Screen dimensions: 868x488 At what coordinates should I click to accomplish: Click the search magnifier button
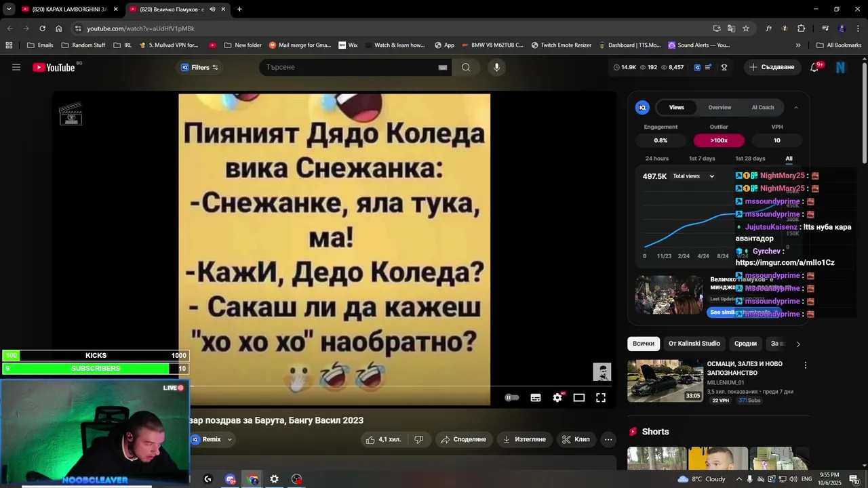[466, 67]
